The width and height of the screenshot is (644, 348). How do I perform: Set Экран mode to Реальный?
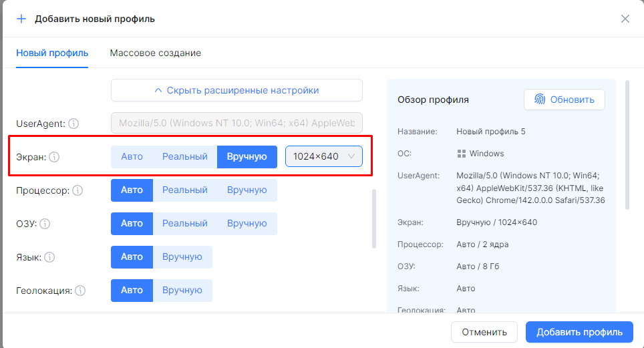(185, 157)
